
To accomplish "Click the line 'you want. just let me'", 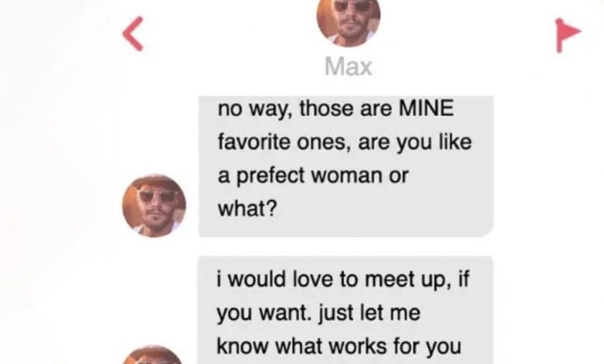I will tap(318, 313).
